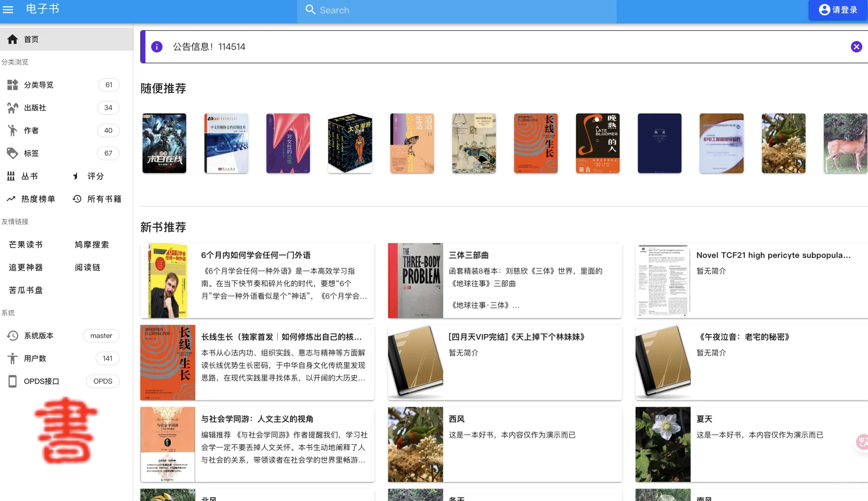Open the 西风 book title
868x501 pixels.
point(457,419)
